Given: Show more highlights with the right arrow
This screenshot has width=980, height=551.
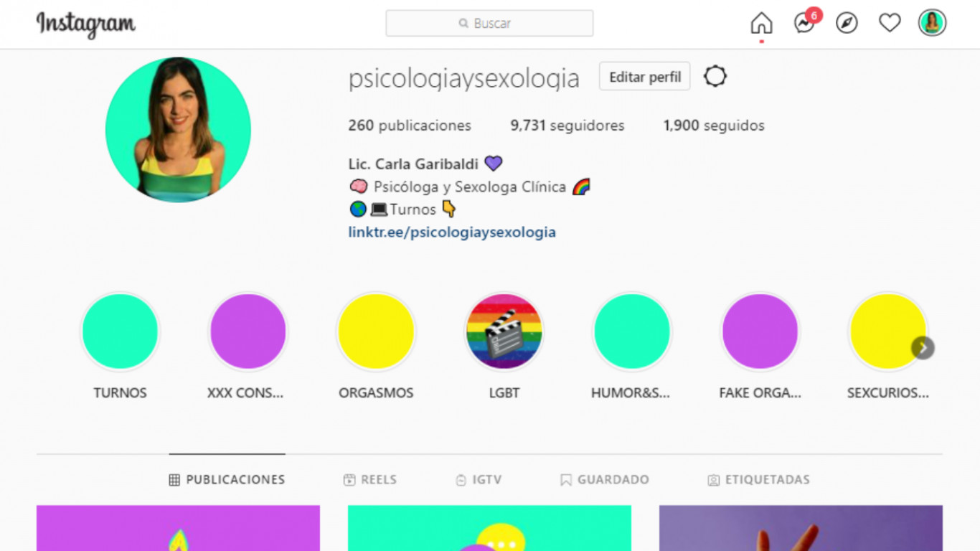Looking at the screenshot, I should pyautogui.click(x=923, y=348).
